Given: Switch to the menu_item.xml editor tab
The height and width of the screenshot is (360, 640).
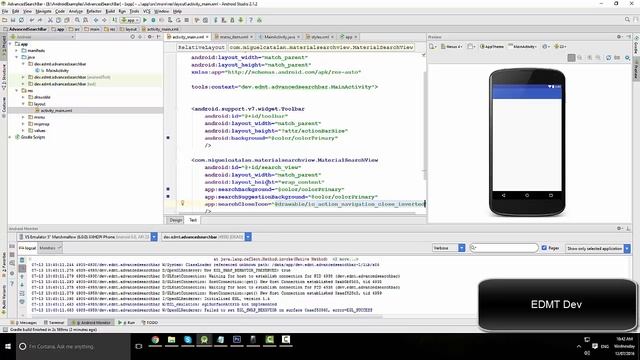Looking at the screenshot, I should coord(234,37).
